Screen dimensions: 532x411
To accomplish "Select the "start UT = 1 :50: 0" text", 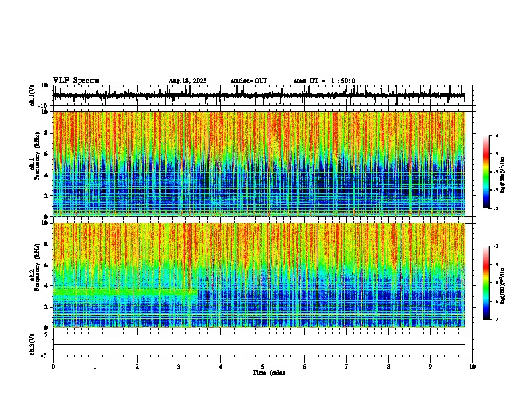I will [x=324, y=81].
